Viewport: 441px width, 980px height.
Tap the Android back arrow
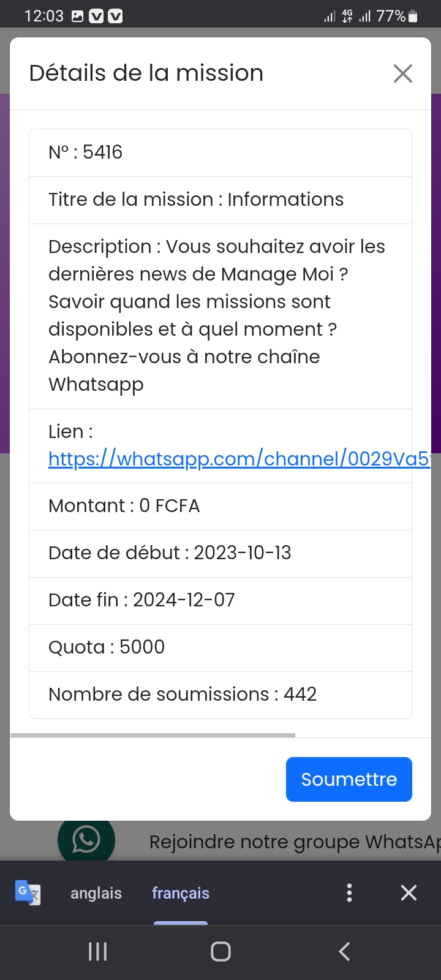344,951
